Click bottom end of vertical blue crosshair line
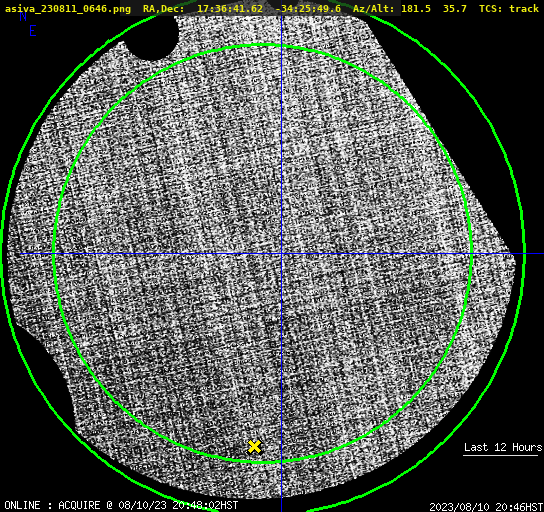 coord(281,509)
